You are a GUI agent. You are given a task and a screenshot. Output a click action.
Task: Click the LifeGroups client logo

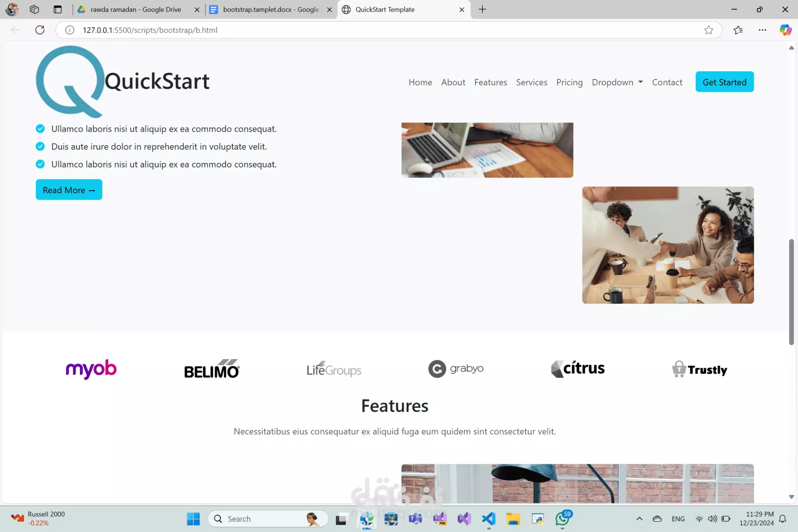334,369
